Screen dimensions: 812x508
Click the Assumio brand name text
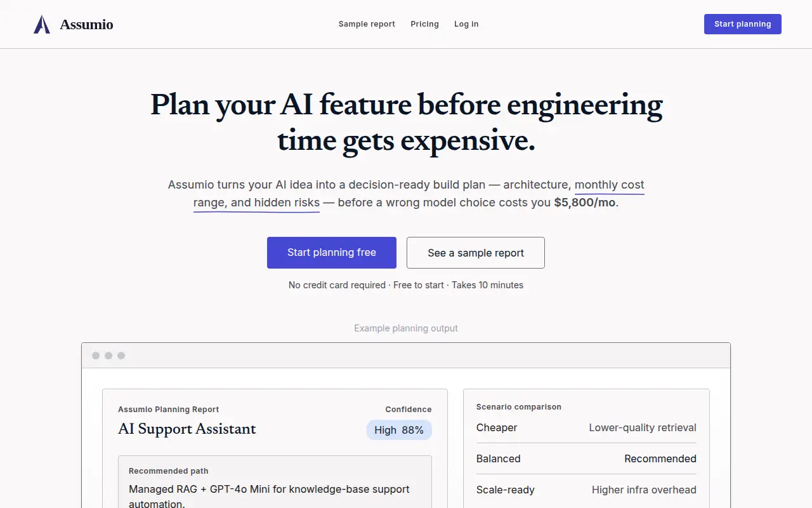tap(86, 24)
